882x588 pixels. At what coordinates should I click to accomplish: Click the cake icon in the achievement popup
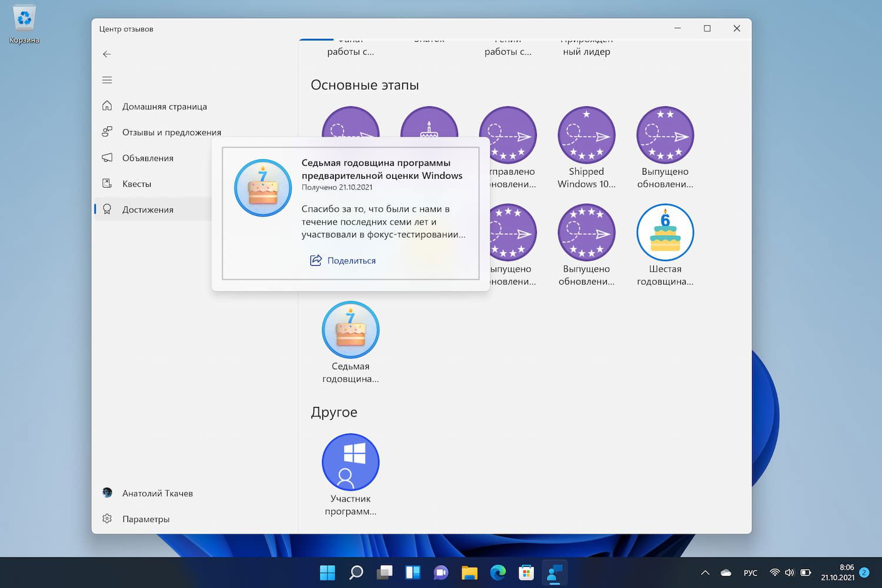pos(263,188)
